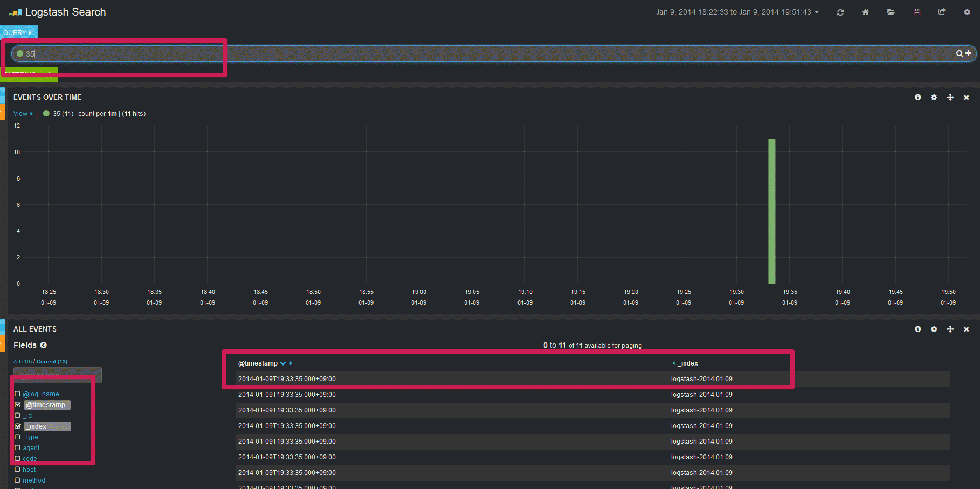Remove the Events Over Time panel
This screenshot has height=489, width=980.
(x=967, y=98)
